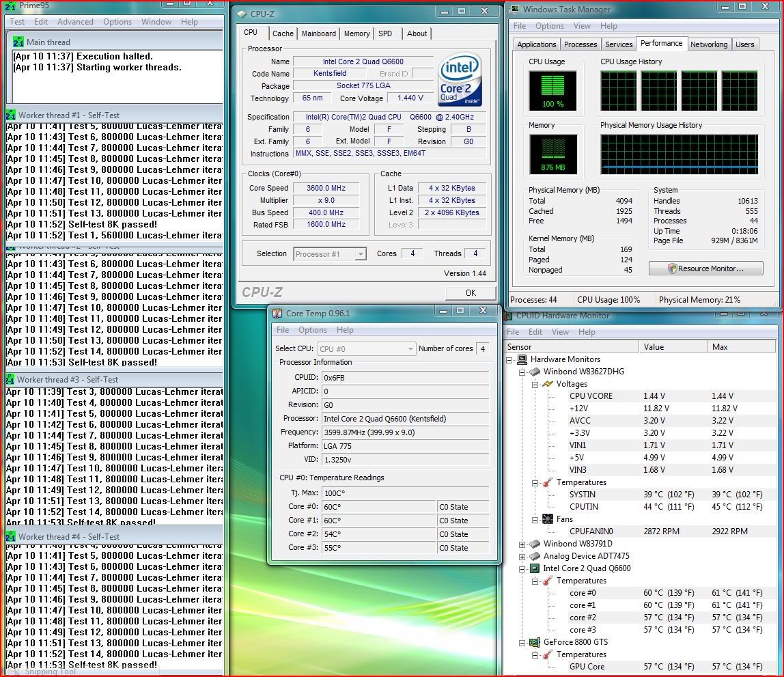Click the Core Speed 3600.0 MHz value
The width and height of the screenshot is (784, 677).
click(x=326, y=188)
